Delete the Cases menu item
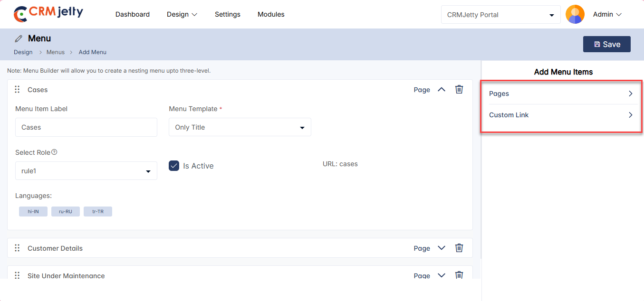 [459, 89]
